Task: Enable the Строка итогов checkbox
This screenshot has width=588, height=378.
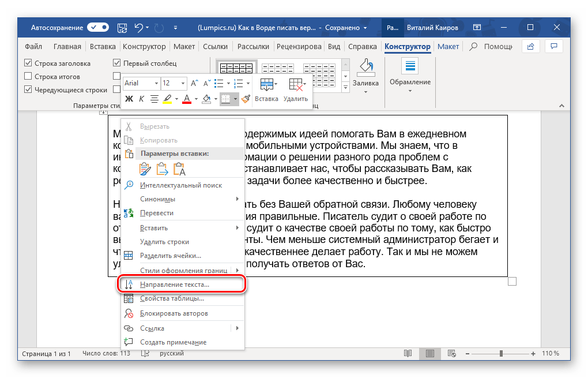Action: [28, 77]
